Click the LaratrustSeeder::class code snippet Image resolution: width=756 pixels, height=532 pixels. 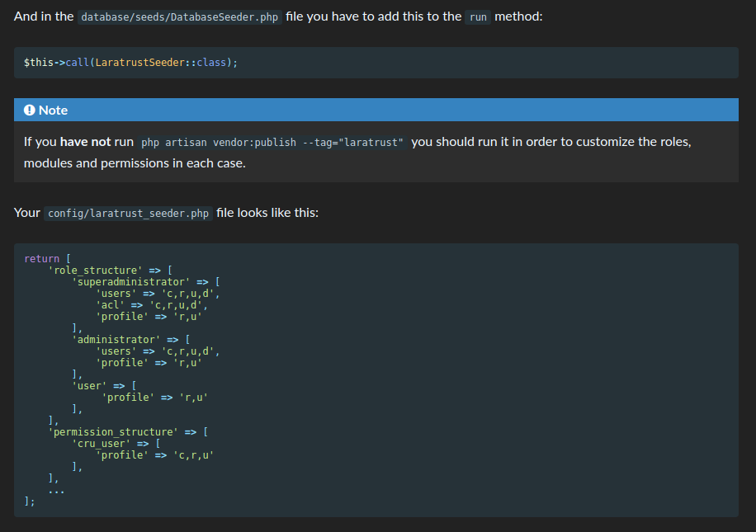point(161,62)
